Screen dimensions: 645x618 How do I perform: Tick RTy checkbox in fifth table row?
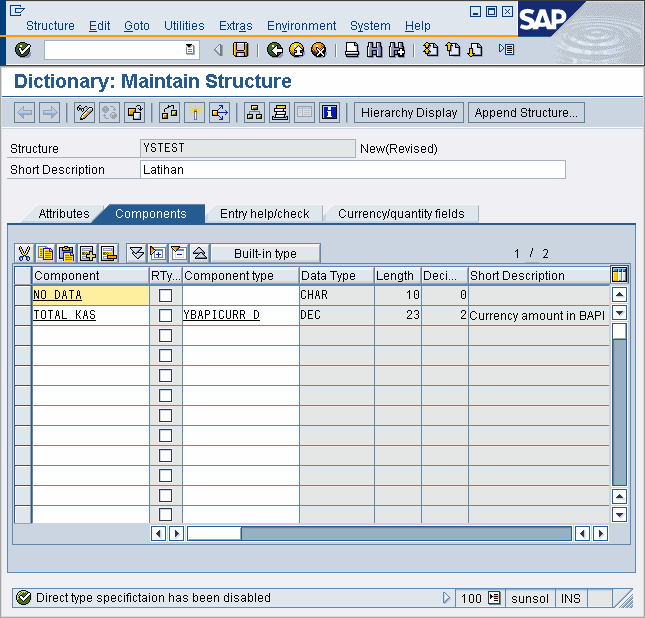[165, 375]
